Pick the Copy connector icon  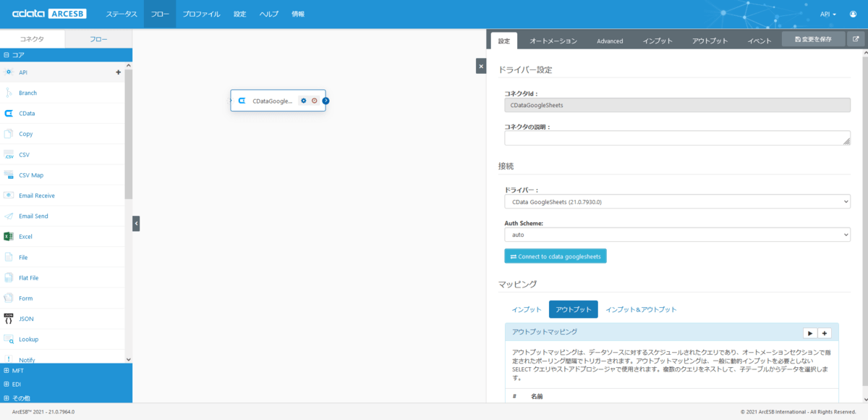click(x=9, y=134)
